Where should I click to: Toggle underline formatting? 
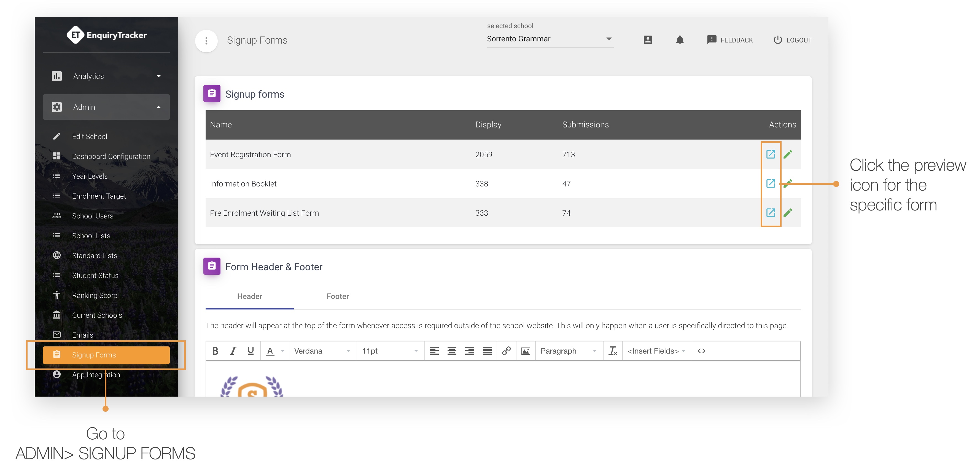(x=250, y=351)
